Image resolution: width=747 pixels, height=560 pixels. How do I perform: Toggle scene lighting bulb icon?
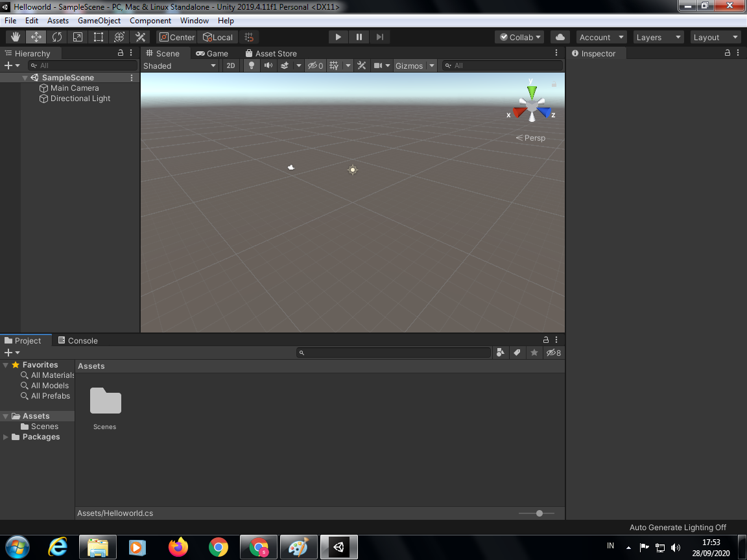point(252,65)
